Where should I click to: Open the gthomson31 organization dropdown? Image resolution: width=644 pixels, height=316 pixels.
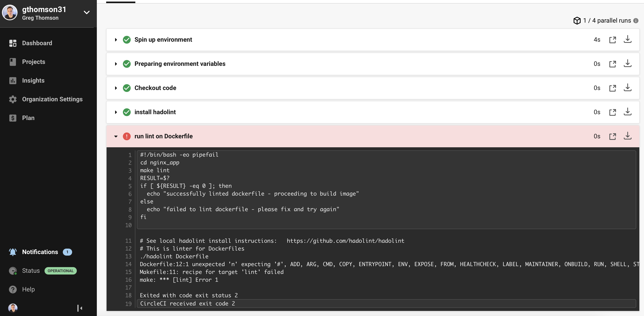click(87, 12)
